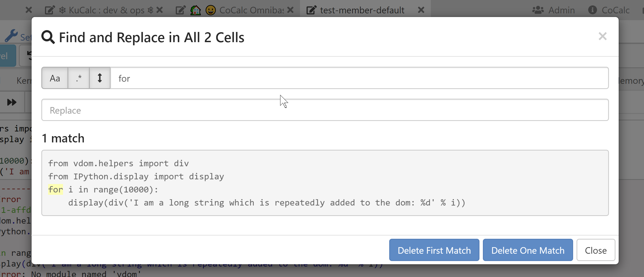Open the CoCalc info menu

pyautogui.click(x=609, y=10)
